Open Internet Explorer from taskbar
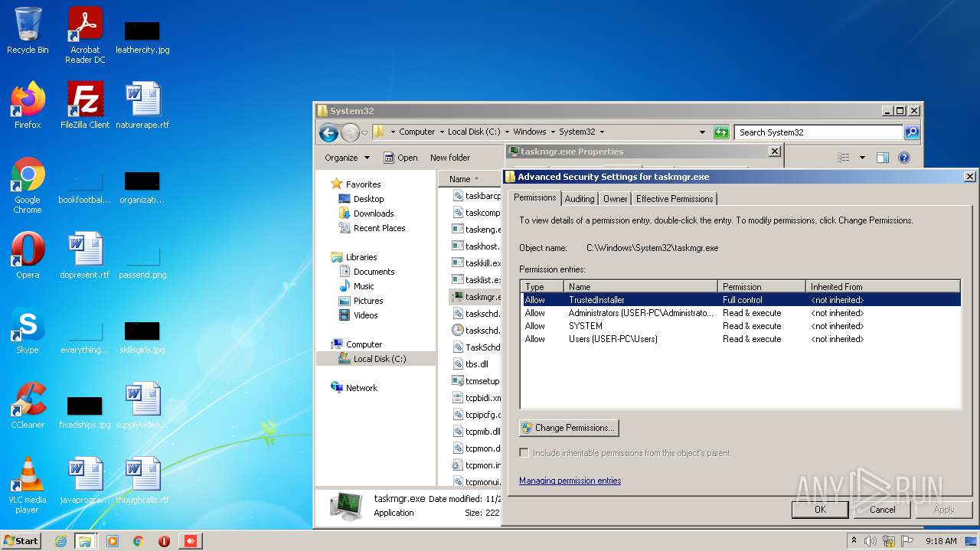The image size is (980, 551). [x=60, y=541]
